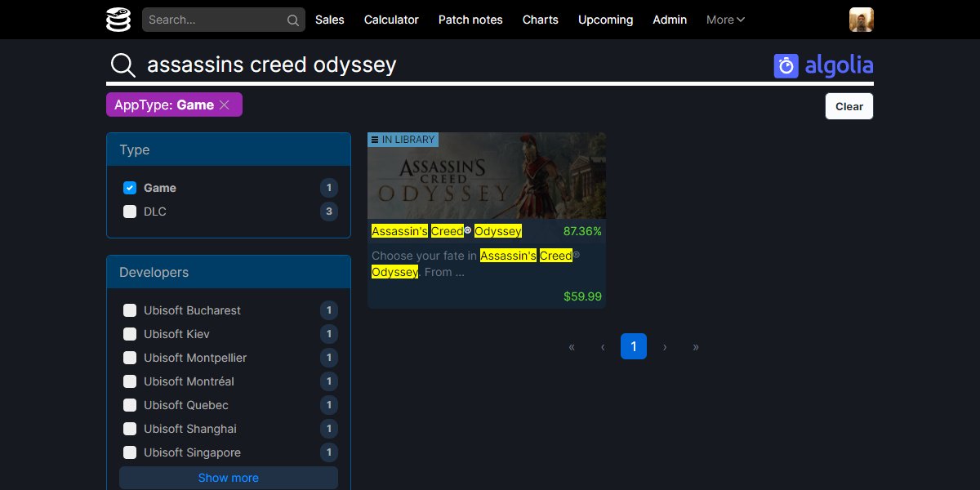The height and width of the screenshot is (490, 980).
Task: Open the Assassin's Creed Odyssey banner thumbnail
Action: click(x=487, y=176)
